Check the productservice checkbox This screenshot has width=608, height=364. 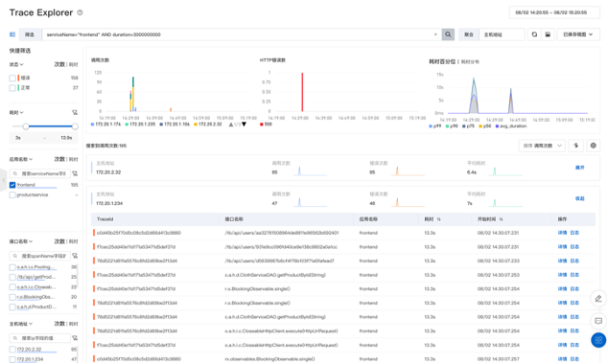(x=12, y=195)
